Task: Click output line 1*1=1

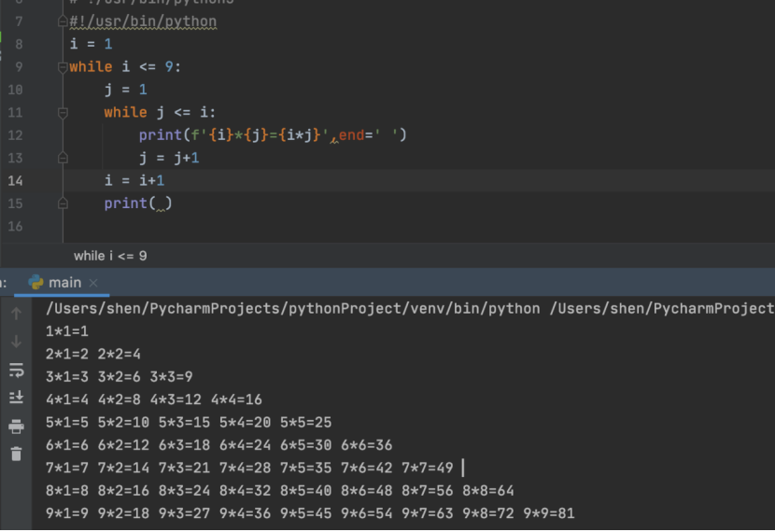Action: click(x=66, y=331)
